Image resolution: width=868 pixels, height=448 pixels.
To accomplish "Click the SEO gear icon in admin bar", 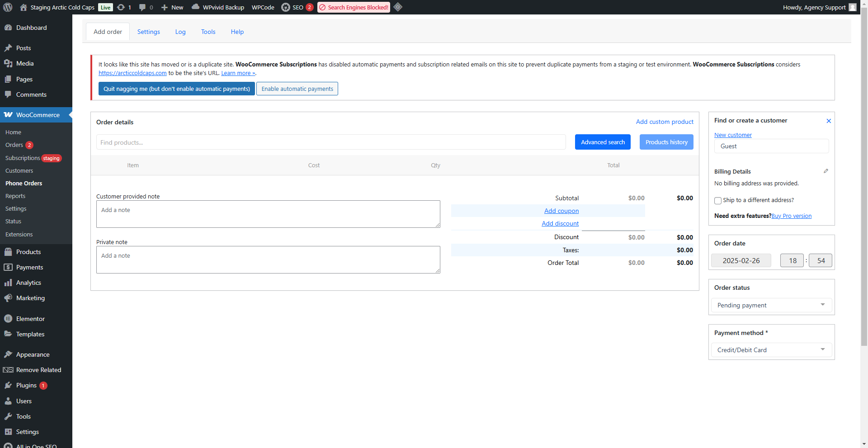I will click(286, 7).
